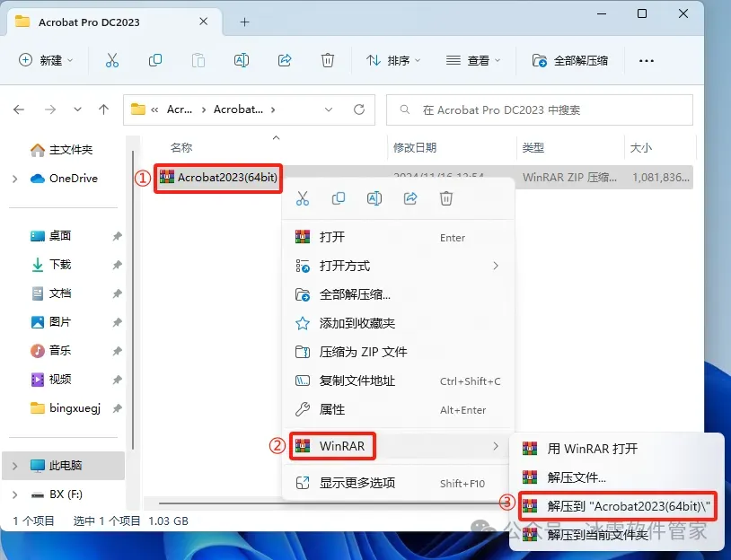
Task: Click the Delete trash icon in toolbar
Action: click(328, 60)
